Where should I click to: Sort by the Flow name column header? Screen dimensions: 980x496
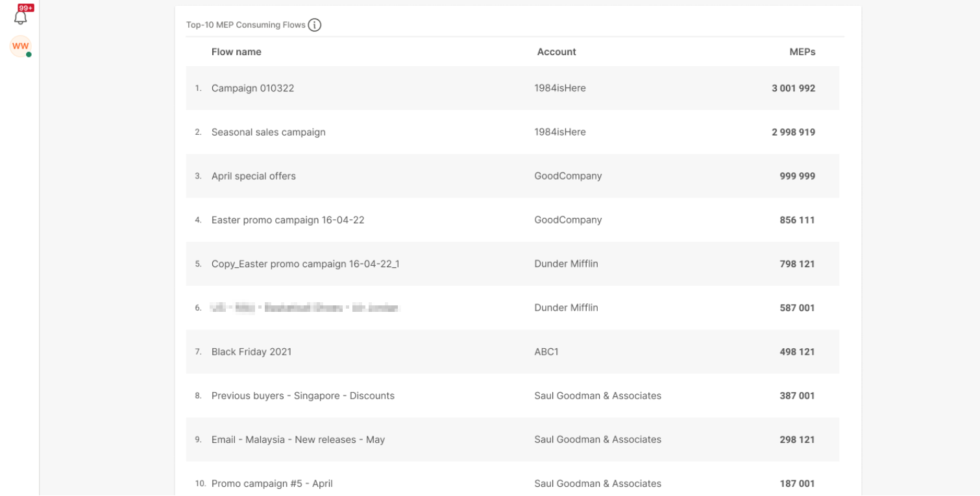click(x=236, y=52)
